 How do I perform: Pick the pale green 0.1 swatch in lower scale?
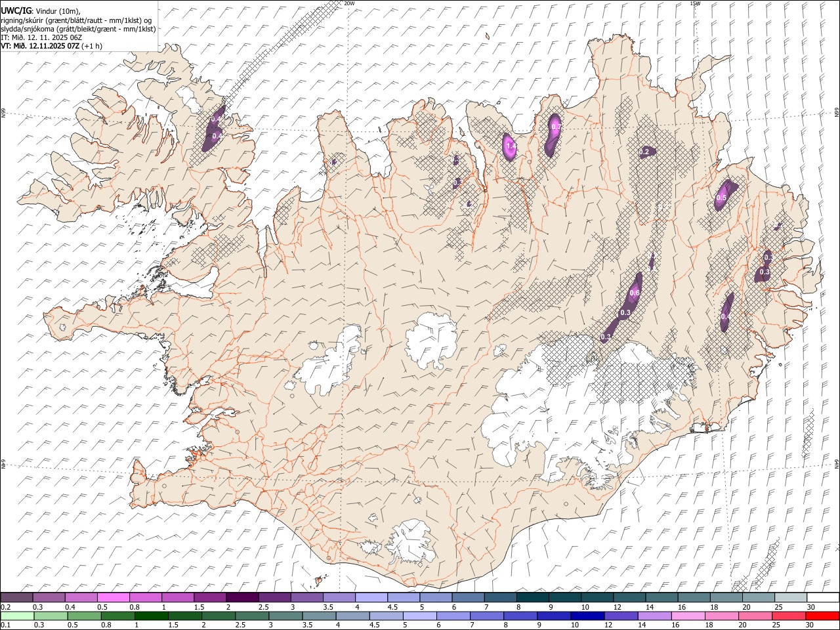(16, 616)
